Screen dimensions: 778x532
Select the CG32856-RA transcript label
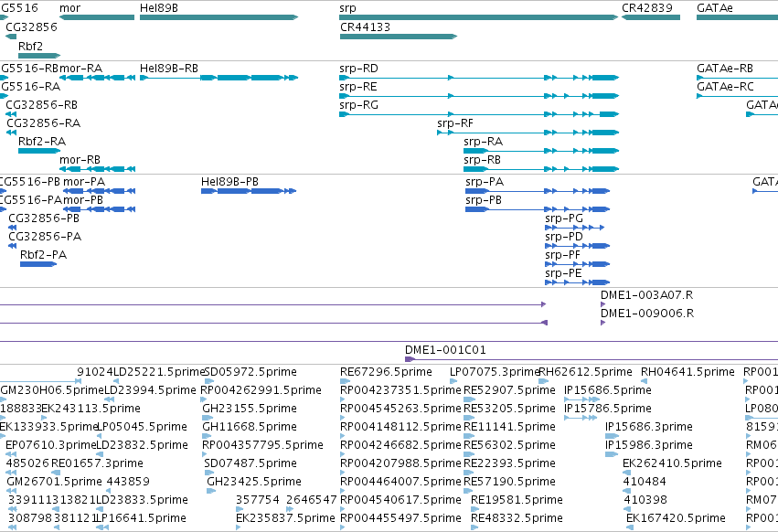(43, 123)
